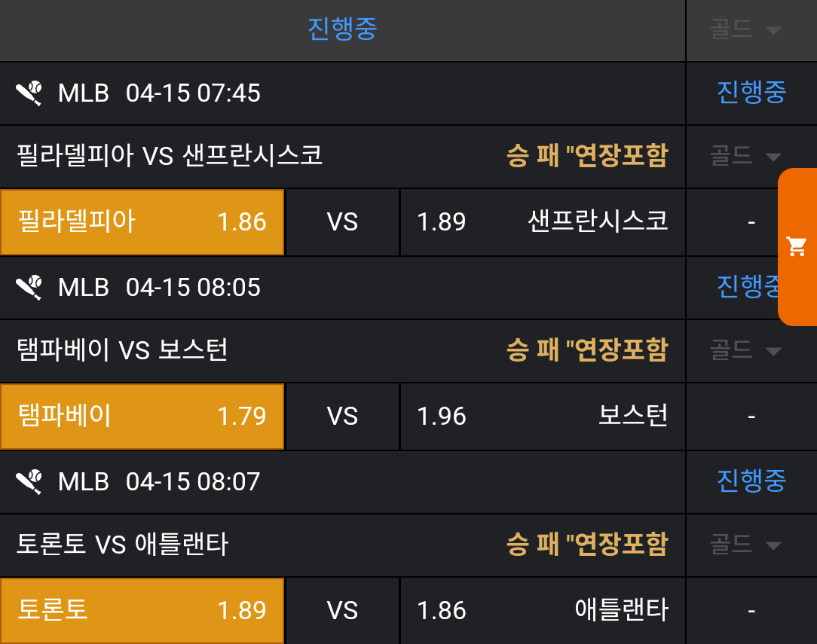817x644 pixels.
Task: Click baseball icon beside 08:05 MLB game
Action: coord(29,288)
